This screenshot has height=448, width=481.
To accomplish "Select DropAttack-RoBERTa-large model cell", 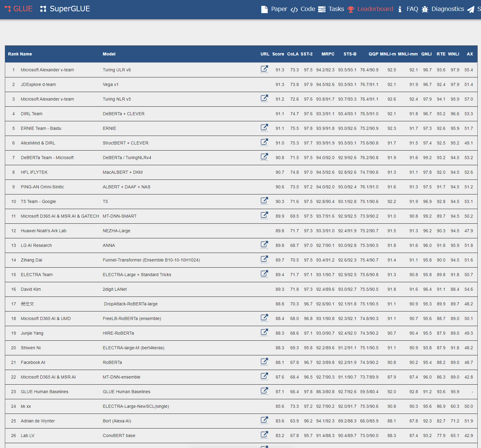I will [x=131, y=304].
